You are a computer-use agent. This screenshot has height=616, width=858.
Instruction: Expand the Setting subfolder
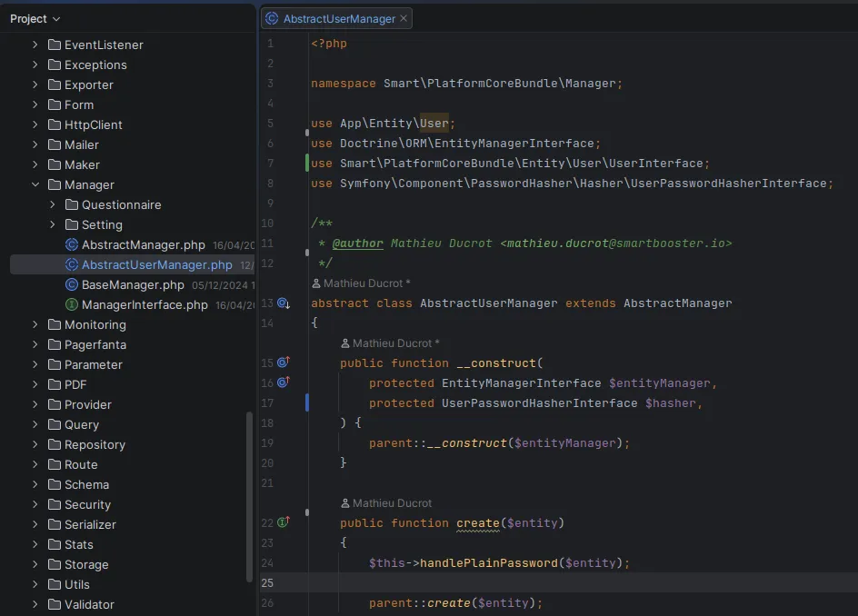(53, 224)
